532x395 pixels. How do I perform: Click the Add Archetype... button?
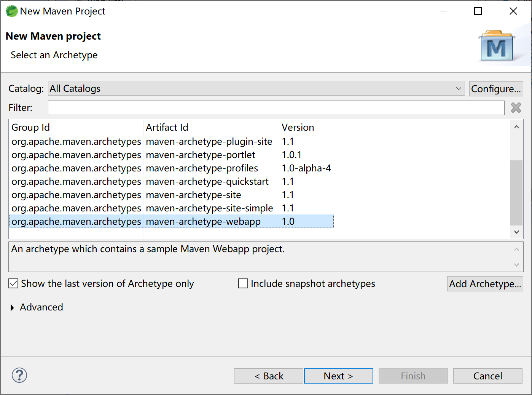click(485, 284)
